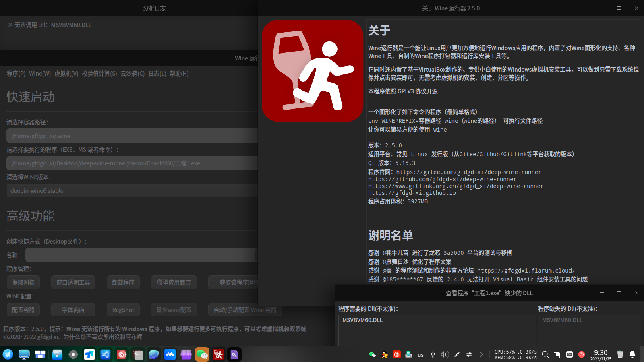Click the 获取该程序运行 button
Viewport: 644px width, 362px height.
tap(233, 282)
